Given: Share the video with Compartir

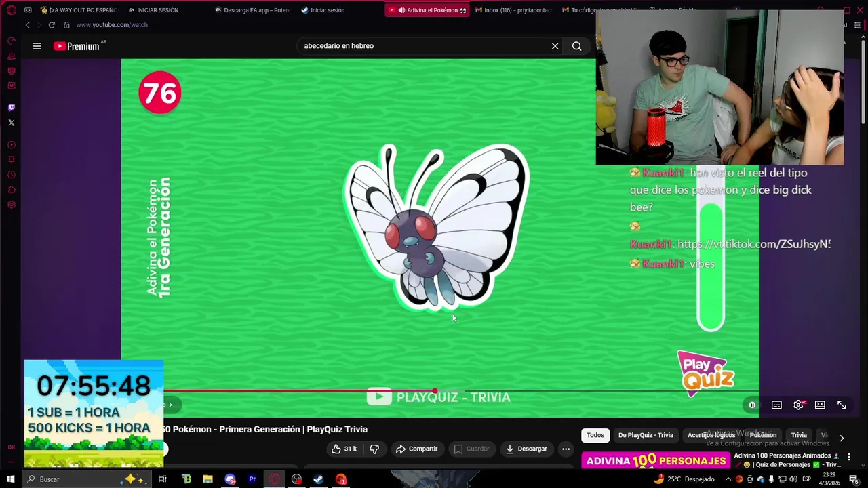Looking at the screenshot, I should [x=416, y=449].
